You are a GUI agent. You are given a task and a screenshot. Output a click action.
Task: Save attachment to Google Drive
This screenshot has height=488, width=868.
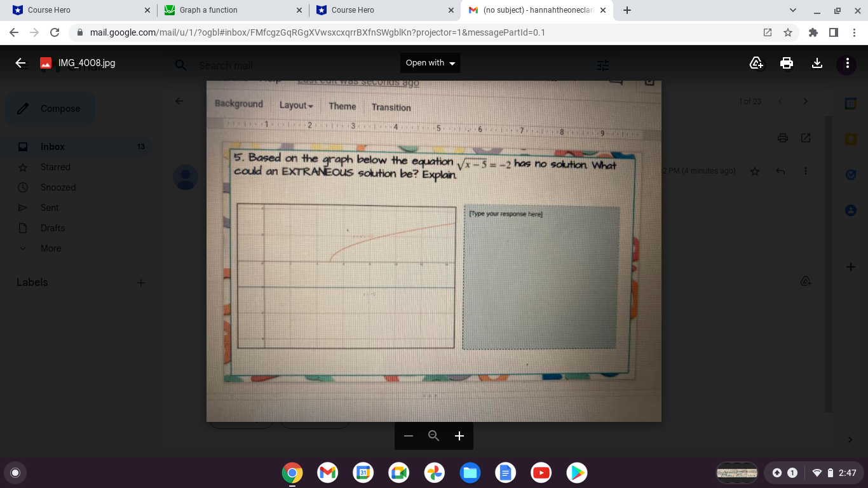(756, 63)
